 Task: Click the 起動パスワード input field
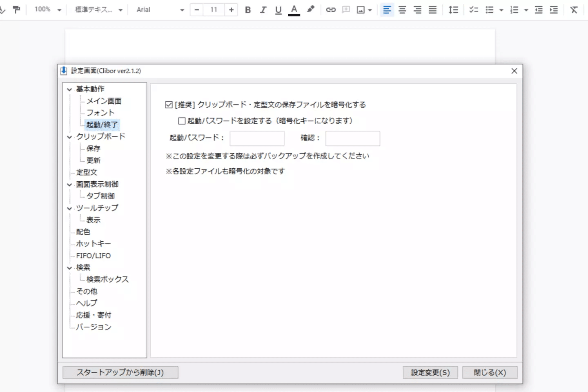pyautogui.click(x=257, y=138)
